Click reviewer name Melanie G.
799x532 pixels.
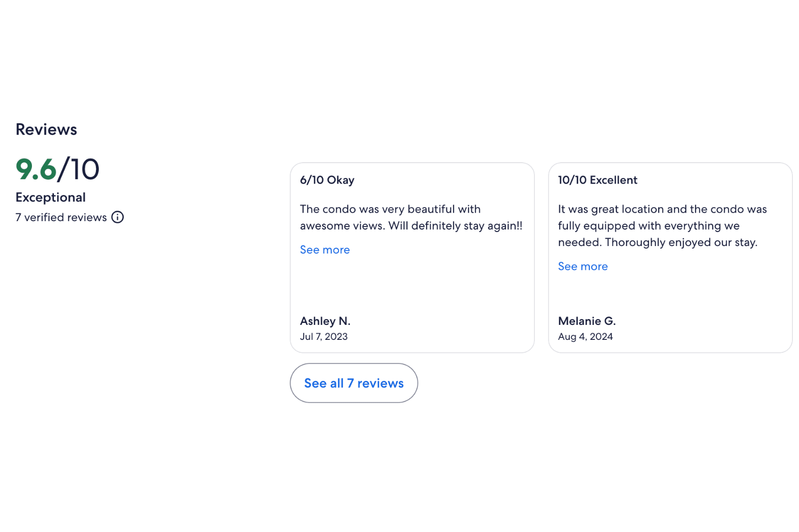tap(587, 321)
